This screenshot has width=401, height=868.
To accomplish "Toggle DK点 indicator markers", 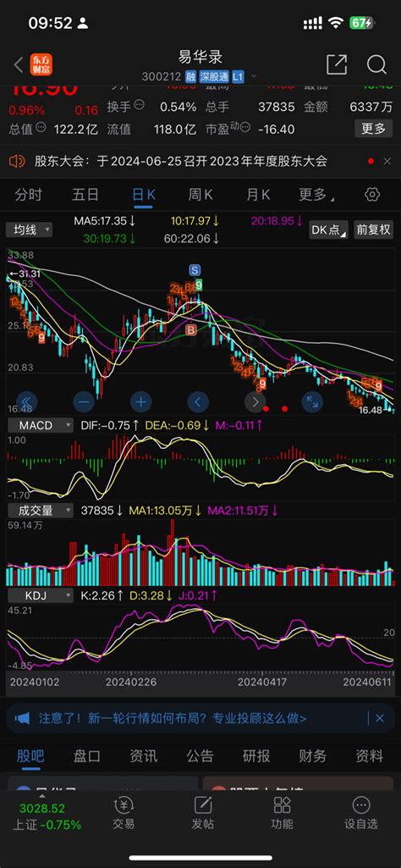I will point(328,229).
